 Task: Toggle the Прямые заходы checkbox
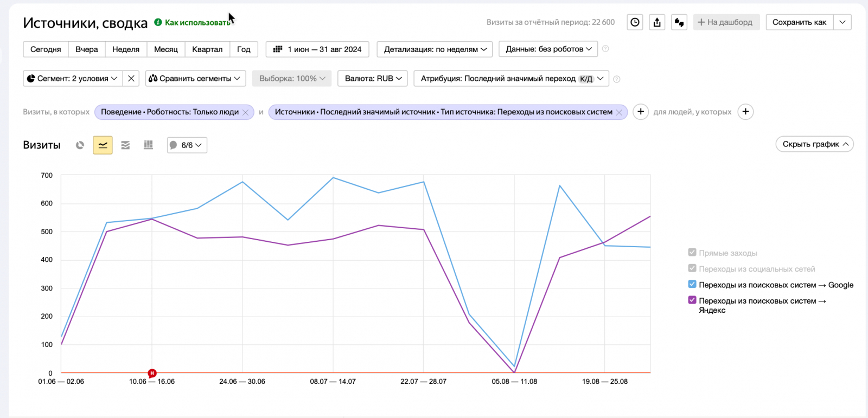click(x=692, y=252)
